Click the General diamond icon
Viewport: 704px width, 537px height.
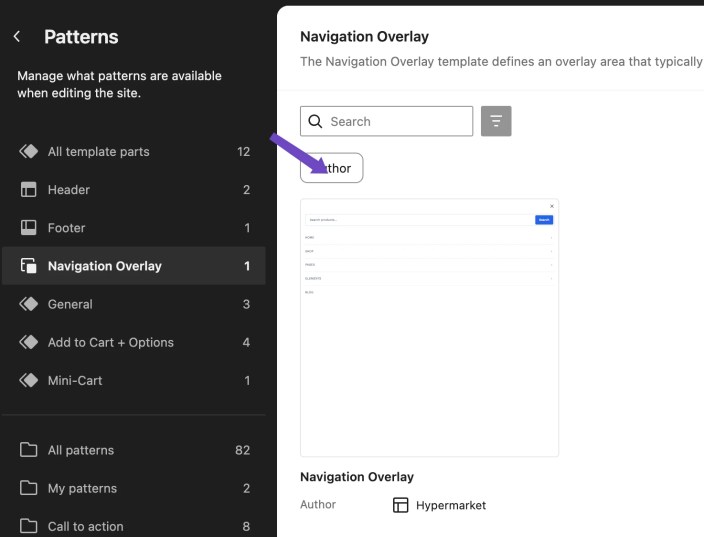pyautogui.click(x=28, y=304)
